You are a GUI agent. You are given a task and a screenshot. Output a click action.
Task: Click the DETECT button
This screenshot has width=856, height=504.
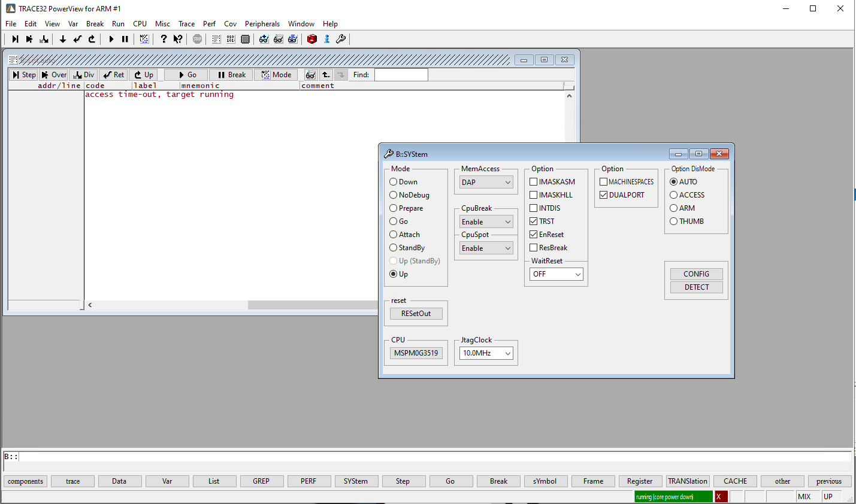point(696,287)
